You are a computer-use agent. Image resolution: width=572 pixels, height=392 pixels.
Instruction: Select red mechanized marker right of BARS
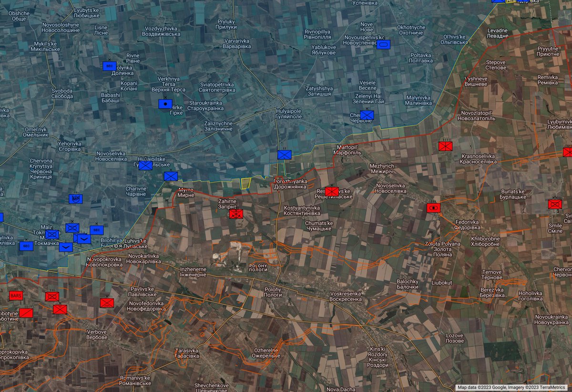(x=52, y=297)
